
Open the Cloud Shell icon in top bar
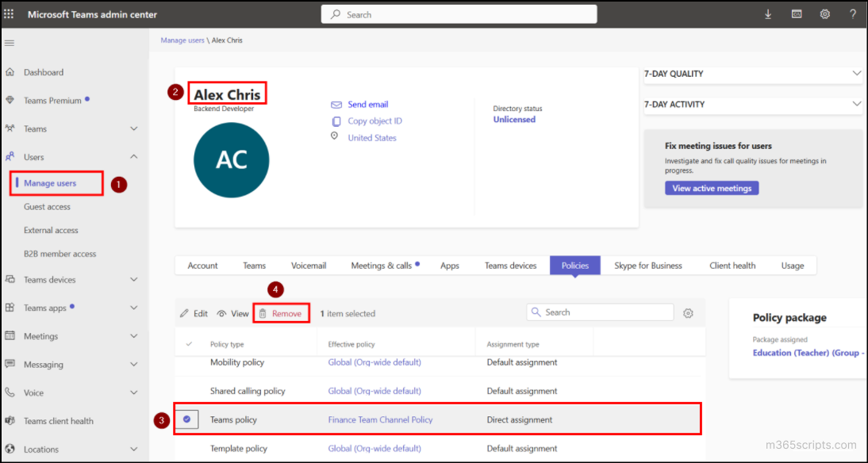[797, 14]
